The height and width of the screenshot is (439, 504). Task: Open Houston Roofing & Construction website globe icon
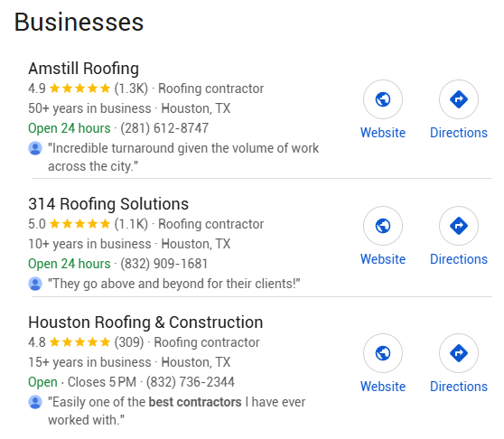[x=382, y=353]
